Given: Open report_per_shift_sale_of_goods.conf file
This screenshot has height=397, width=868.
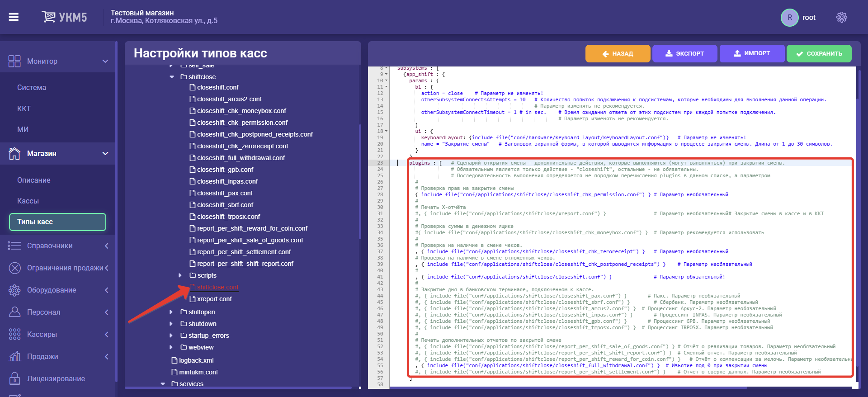Looking at the screenshot, I should tap(250, 240).
